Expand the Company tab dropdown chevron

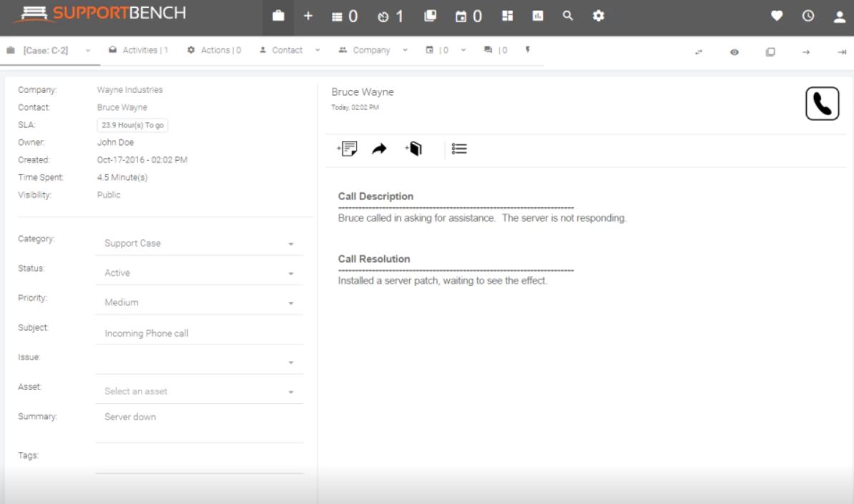(406, 50)
